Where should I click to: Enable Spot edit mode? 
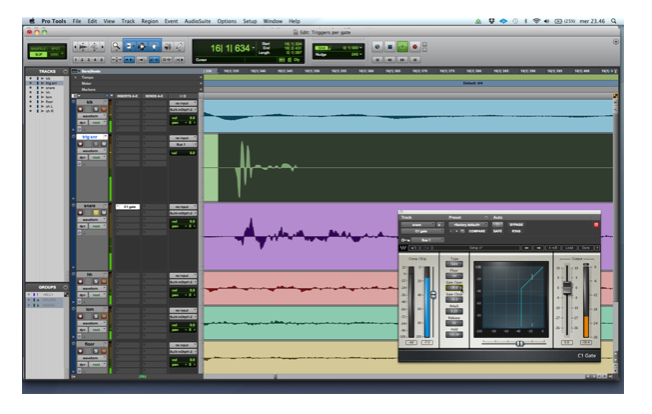[x=56, y=49]
